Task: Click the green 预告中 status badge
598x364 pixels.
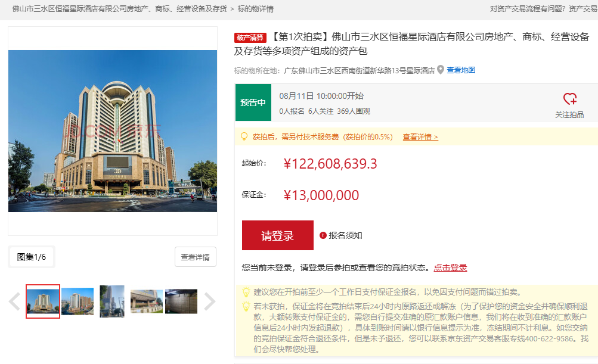Action: pos(253,102)
